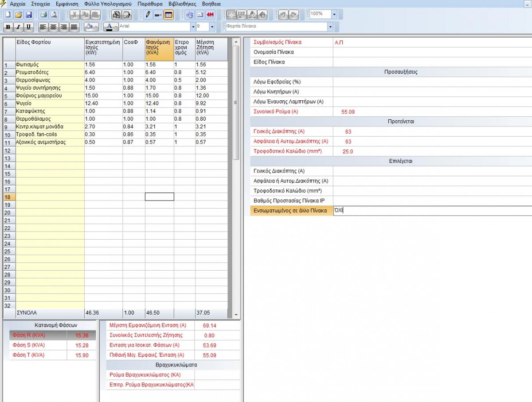Cut with the scissors toolbar icon
Viewport: 532px width, 402px height.
pyautogui.click(x=74, y=15)
